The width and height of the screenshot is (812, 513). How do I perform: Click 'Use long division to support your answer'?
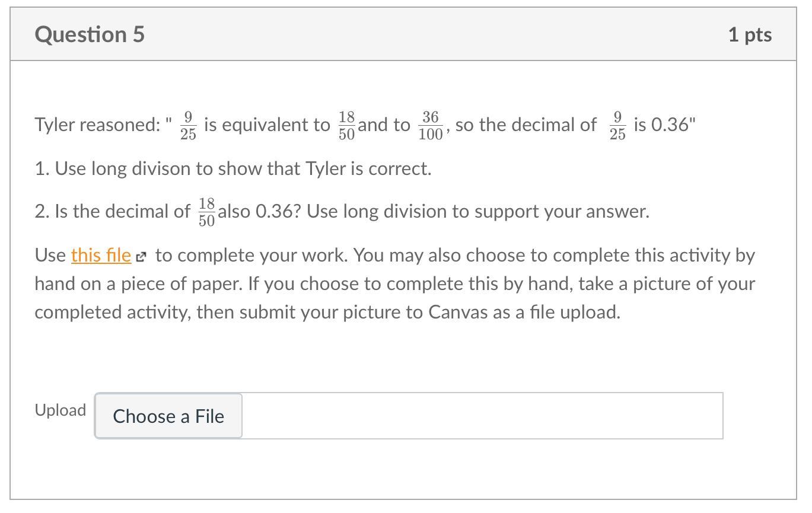[477, 212]
